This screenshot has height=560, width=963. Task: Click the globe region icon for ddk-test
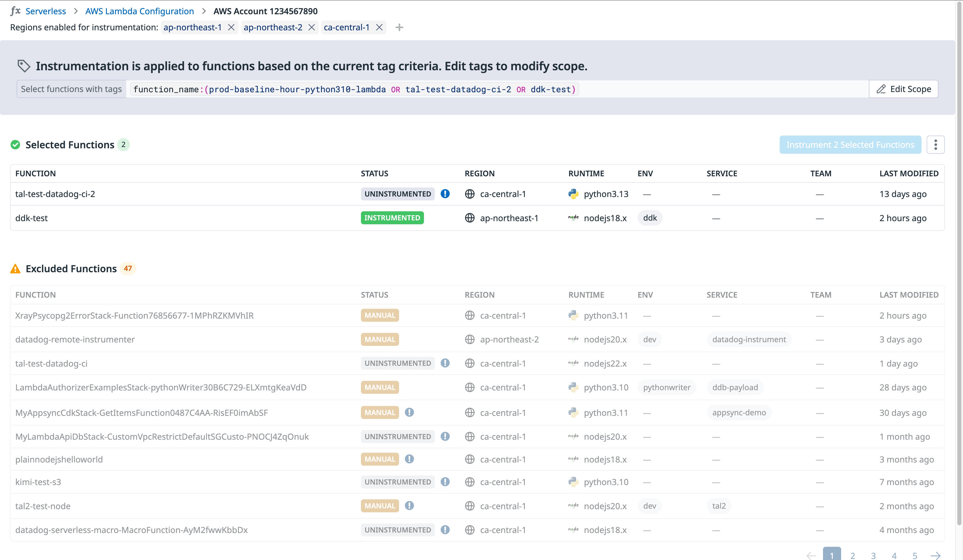(470, 218)
